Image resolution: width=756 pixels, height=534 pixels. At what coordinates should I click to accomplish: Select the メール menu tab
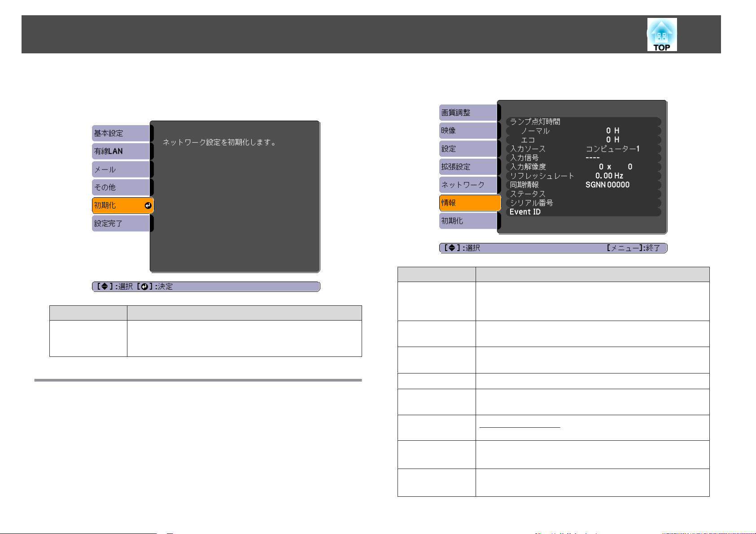point(121,169)
